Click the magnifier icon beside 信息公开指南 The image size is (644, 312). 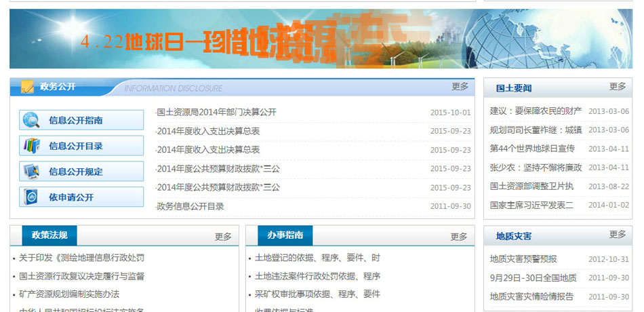[x=31, y=120]
